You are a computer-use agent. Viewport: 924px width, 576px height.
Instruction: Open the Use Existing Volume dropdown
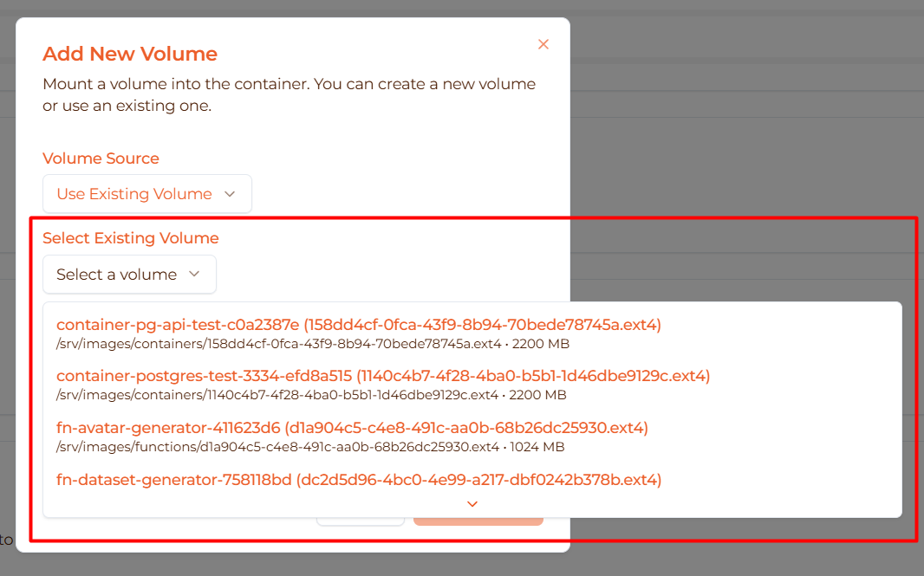(x=146, y=194)
